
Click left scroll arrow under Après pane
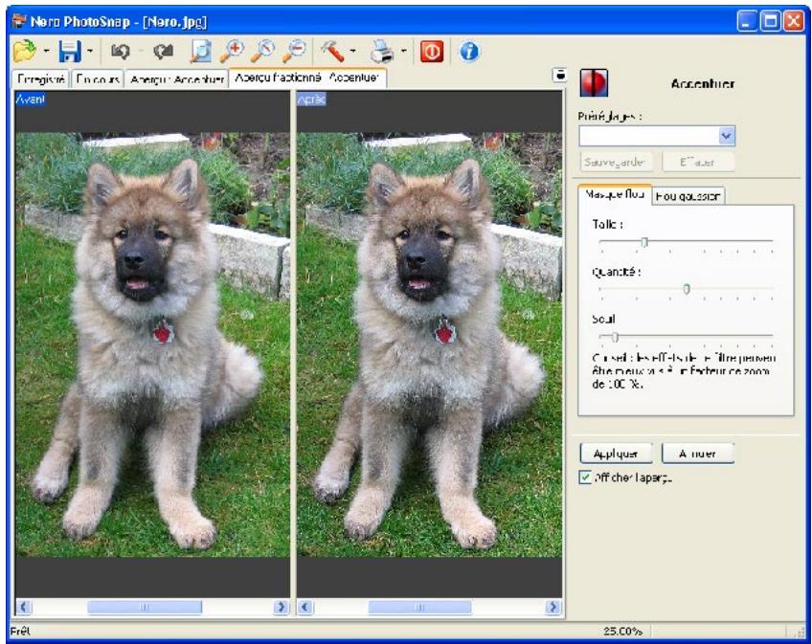pos(305,607)
